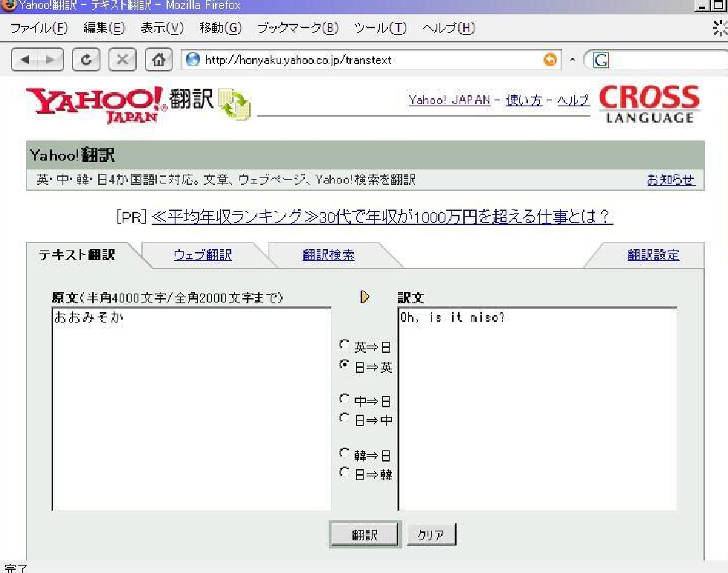728x573 pixels.
Task: Open the ブックマーク(B) menu
Action: 297,28
